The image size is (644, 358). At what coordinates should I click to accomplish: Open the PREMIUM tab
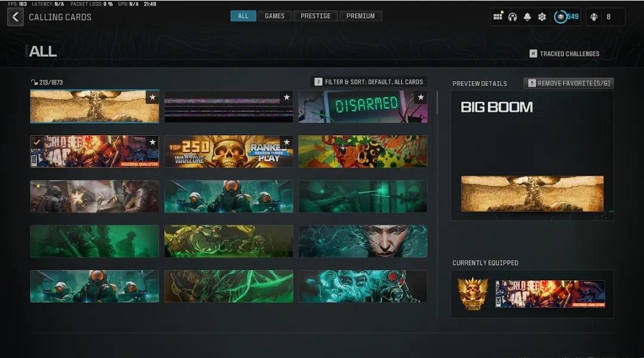point(361,16)
